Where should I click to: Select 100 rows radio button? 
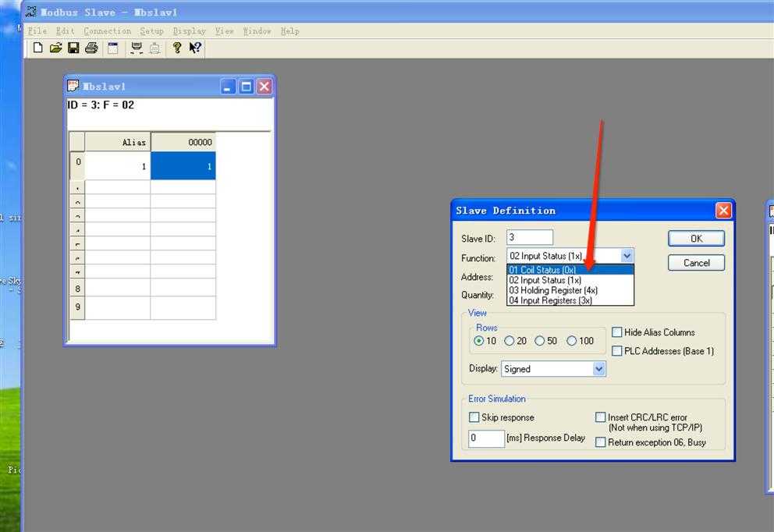click(571, 341)
